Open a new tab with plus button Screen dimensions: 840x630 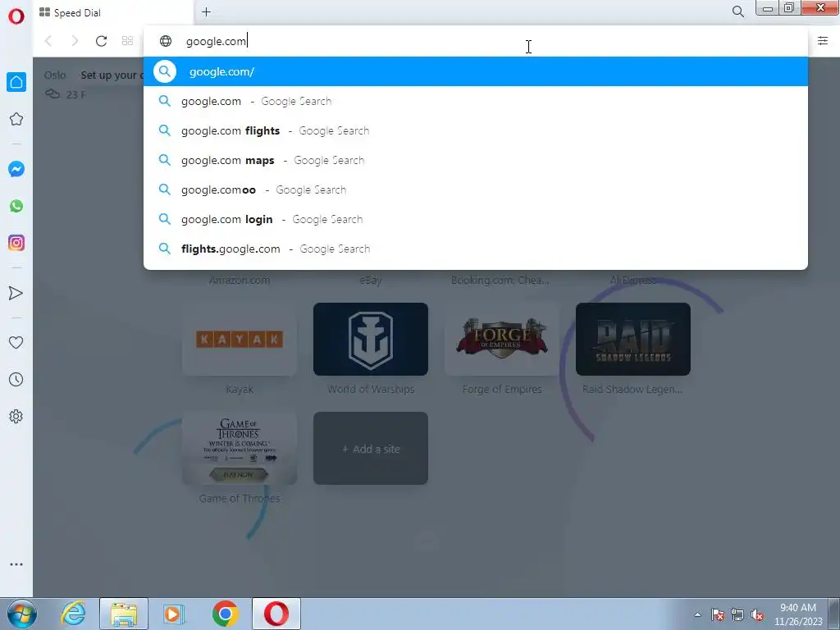206,11
